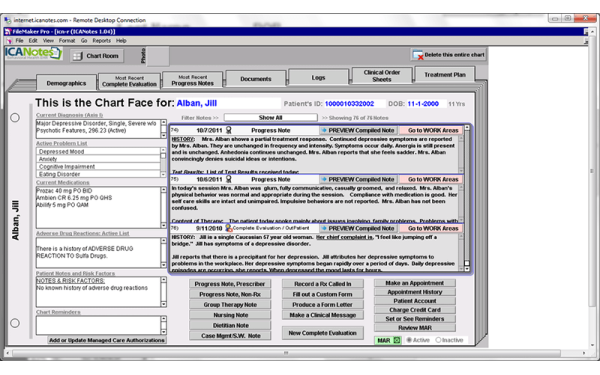The width and height of the screenshot is (600, 375).
Task: Create a Case Mgmt/S.W. Note
Action: click(230, 336)
